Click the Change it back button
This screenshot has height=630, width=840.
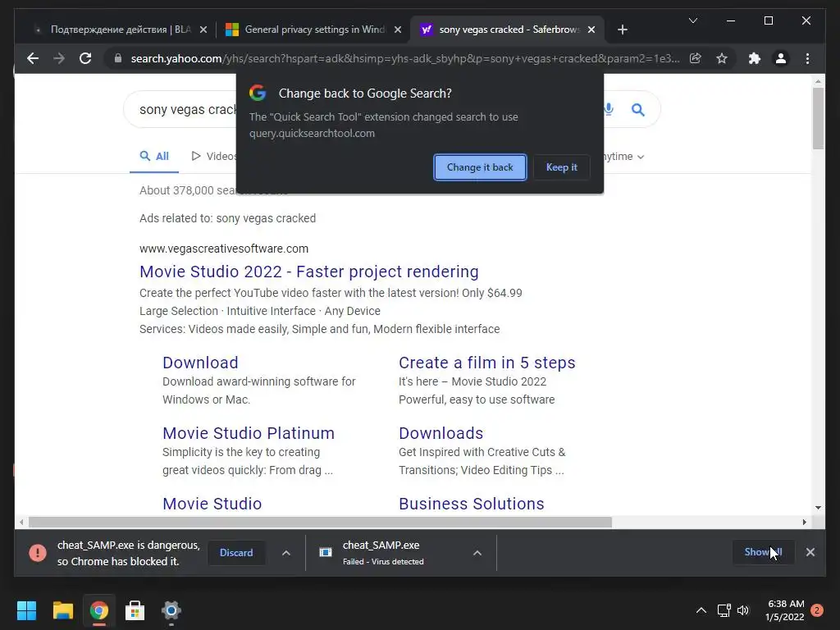click(479, 167)
